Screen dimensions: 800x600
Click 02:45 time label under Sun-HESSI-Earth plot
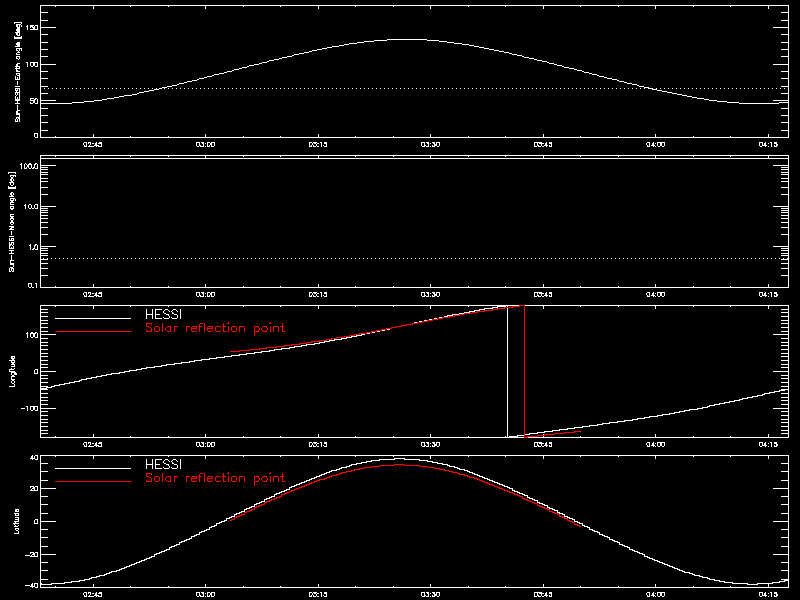pos(92,145)
